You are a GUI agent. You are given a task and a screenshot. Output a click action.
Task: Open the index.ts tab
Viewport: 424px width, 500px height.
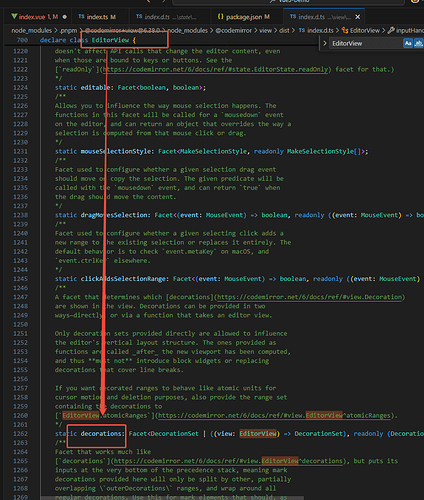pos(97,17)
